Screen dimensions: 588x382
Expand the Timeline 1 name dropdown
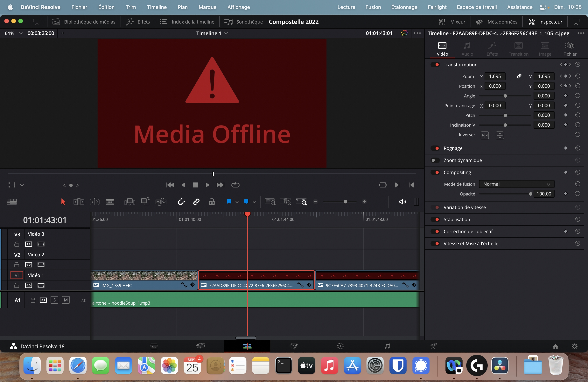[x=226, y=33]
